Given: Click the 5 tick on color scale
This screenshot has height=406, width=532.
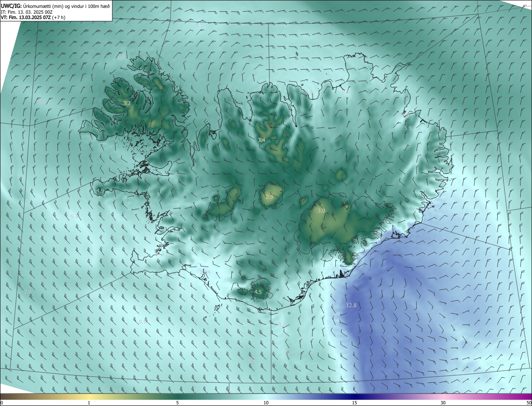Looking at the screenshot, I should pyautogui.click(x=177, y=403).
